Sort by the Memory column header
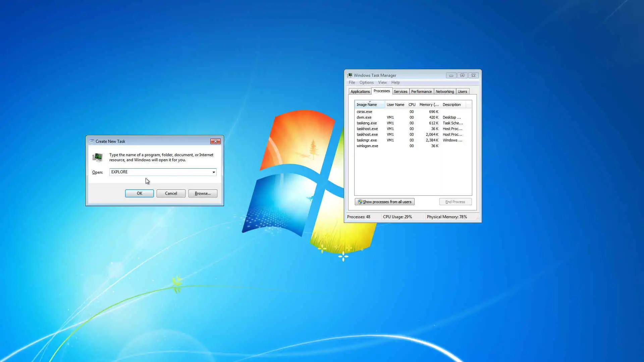This screenshot has height=362, width=644. pyautogui.click(x=429, y=105)
